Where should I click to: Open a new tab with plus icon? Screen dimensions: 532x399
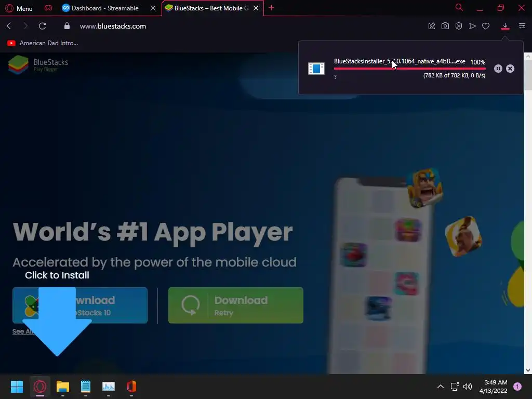pyautogui.click(x=271, y=8)
